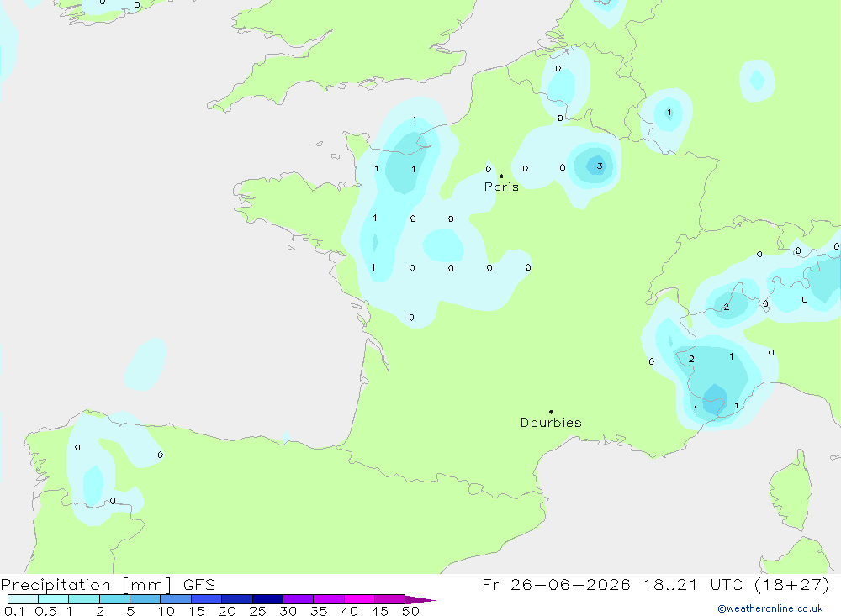This screenshot has width=841, height=616.
Task: Click the 18..21 time range text
Action: (670, 584)
